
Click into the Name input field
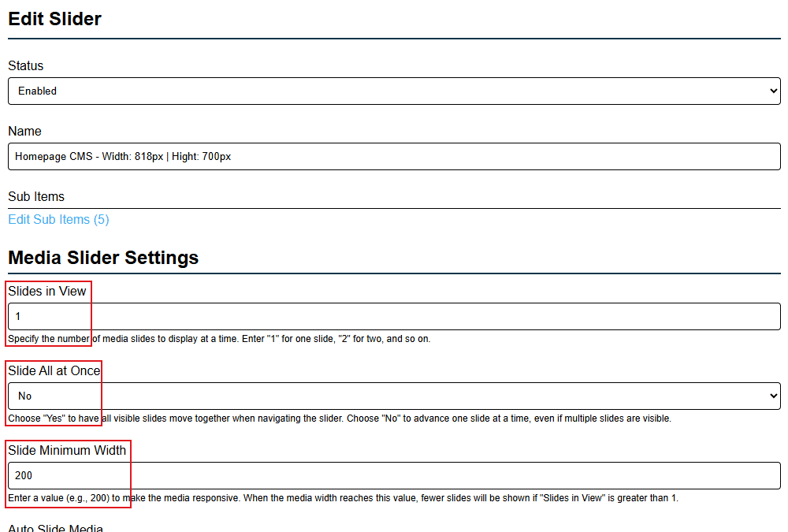(394, 156)
